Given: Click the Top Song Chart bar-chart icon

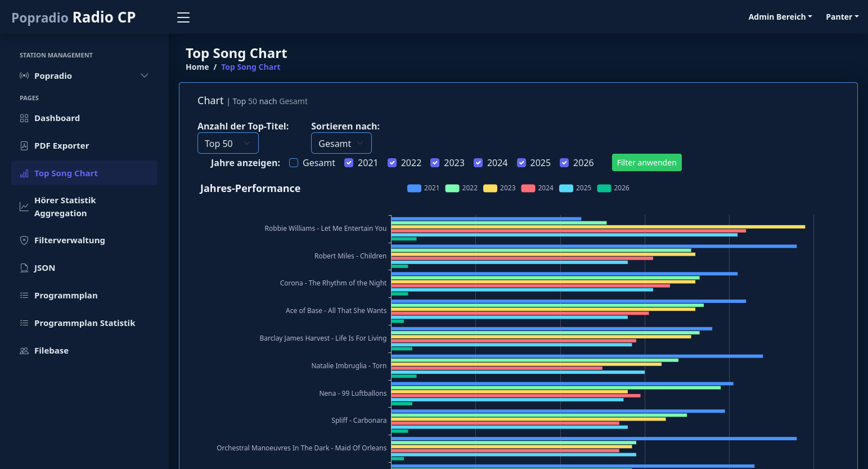Looking at the screenshot, I should click(x=24, y=173).
